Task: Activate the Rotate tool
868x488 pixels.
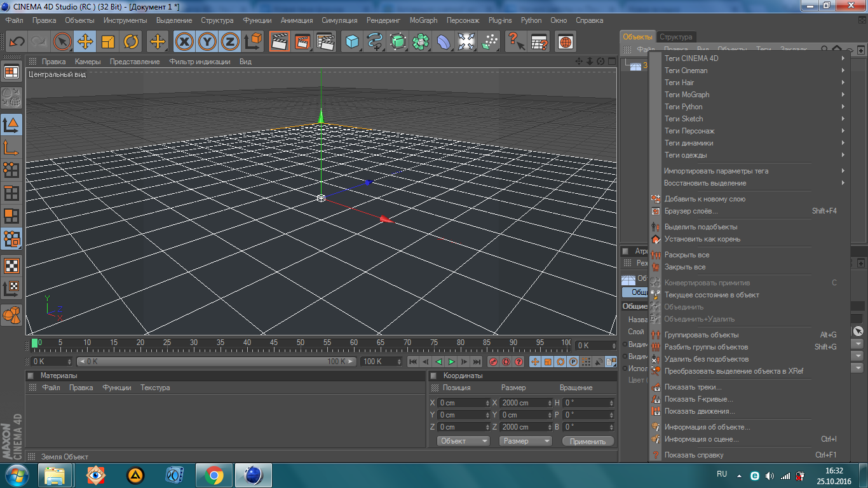Action: 131,42
